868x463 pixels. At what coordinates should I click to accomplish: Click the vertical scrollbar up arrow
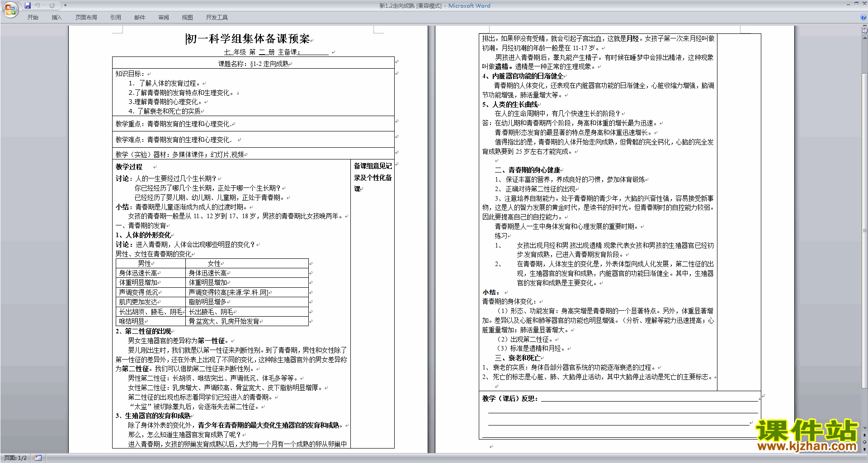tap(865, 38)
